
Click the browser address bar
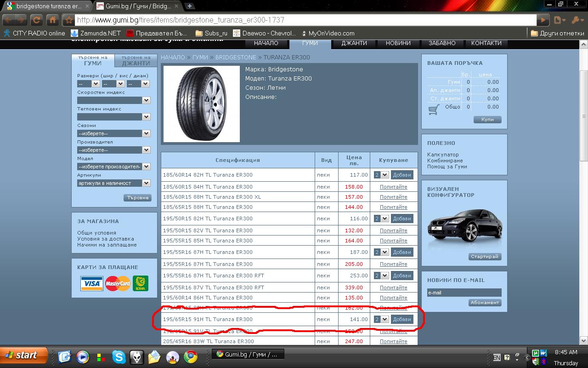(x=305, y=20)
